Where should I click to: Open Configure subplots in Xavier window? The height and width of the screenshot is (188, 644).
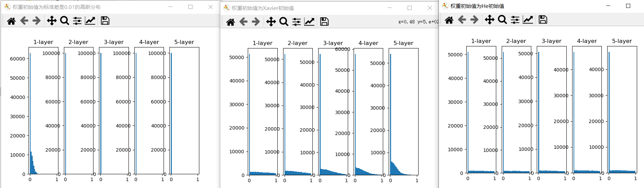pyautogui.click(x=297, y=22)
